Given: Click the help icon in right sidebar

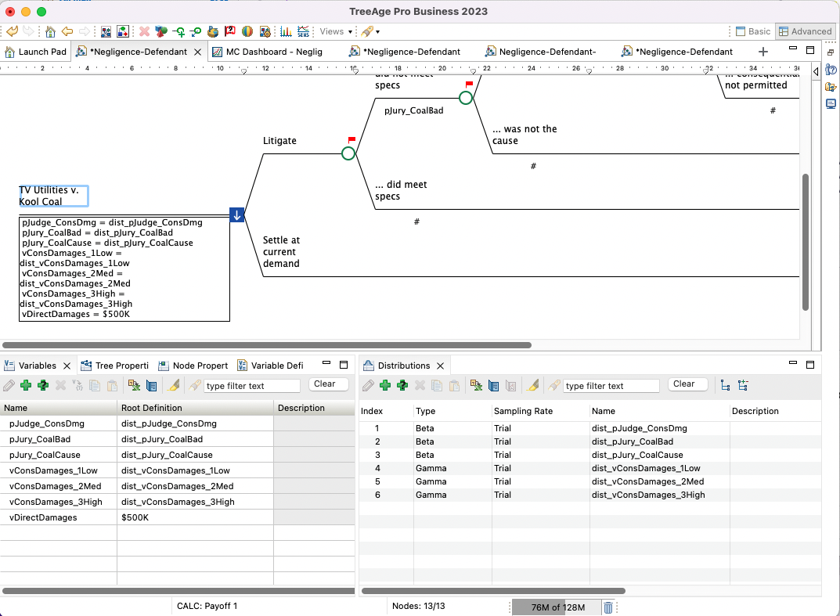Looking at the screenshot, I should [831, 70].
